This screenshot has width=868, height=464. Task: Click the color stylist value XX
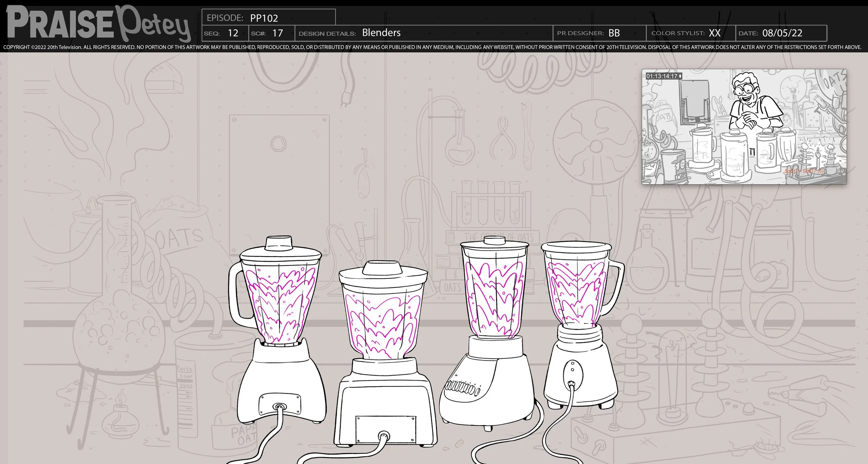click(715, 33)
